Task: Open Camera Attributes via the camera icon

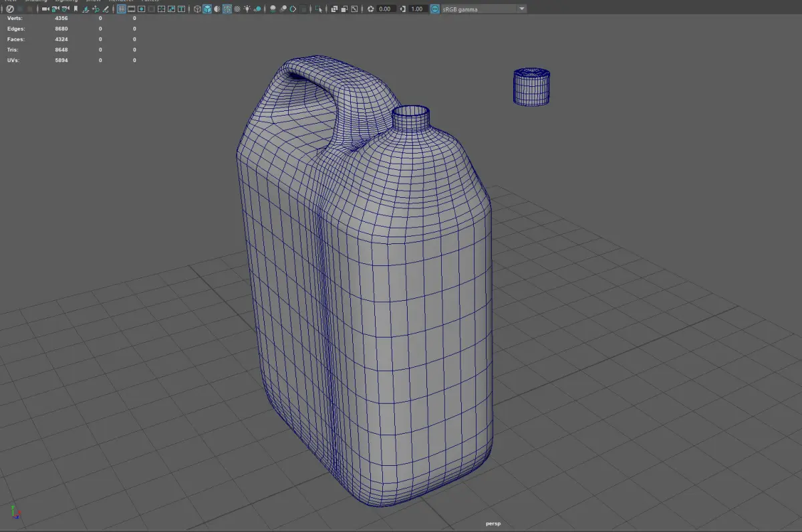Action: (65, 9)
